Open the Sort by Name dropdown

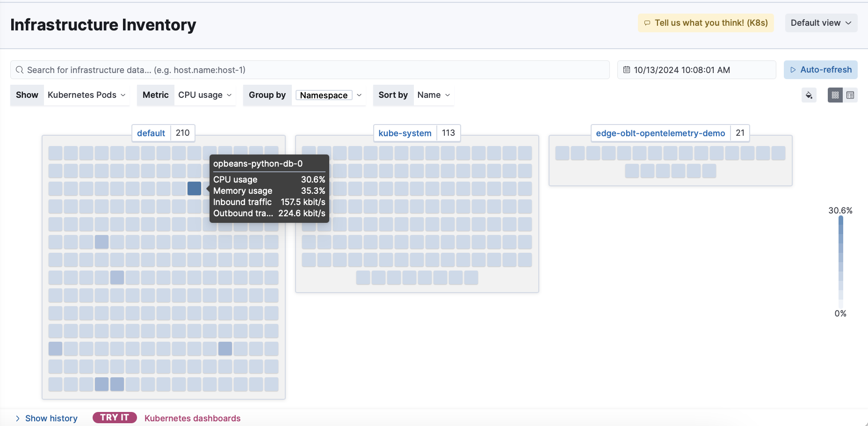pyautogui.click(x=434, y=95)
